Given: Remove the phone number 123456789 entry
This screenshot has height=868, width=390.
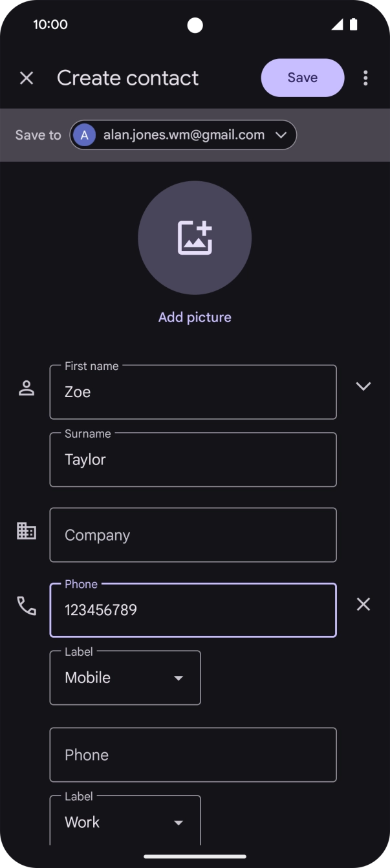Looking at the screenshot, I should coord(363,604).
